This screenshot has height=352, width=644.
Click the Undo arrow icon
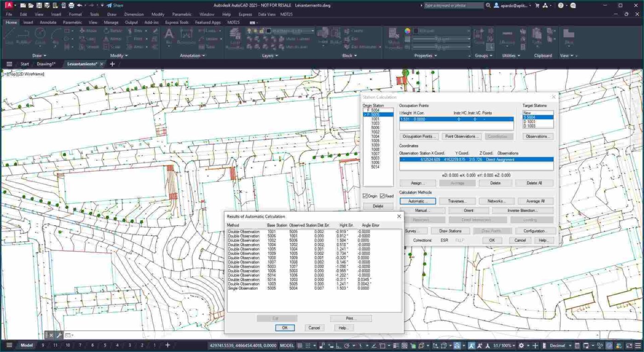(x=80, y=6)
